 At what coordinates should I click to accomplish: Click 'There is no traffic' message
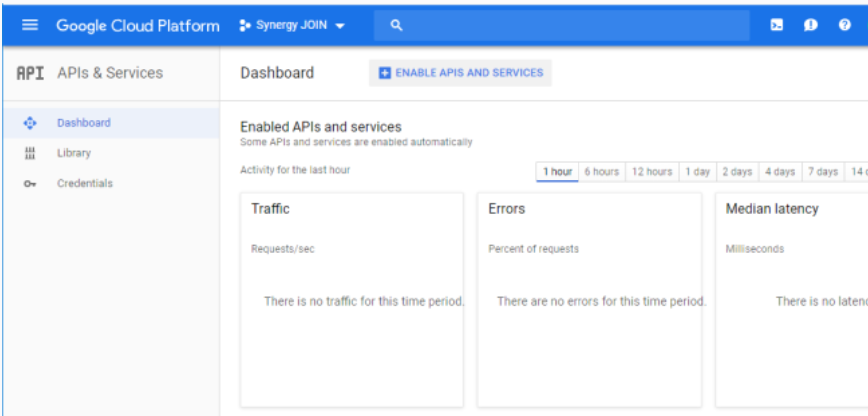click(x=364, y=301)
